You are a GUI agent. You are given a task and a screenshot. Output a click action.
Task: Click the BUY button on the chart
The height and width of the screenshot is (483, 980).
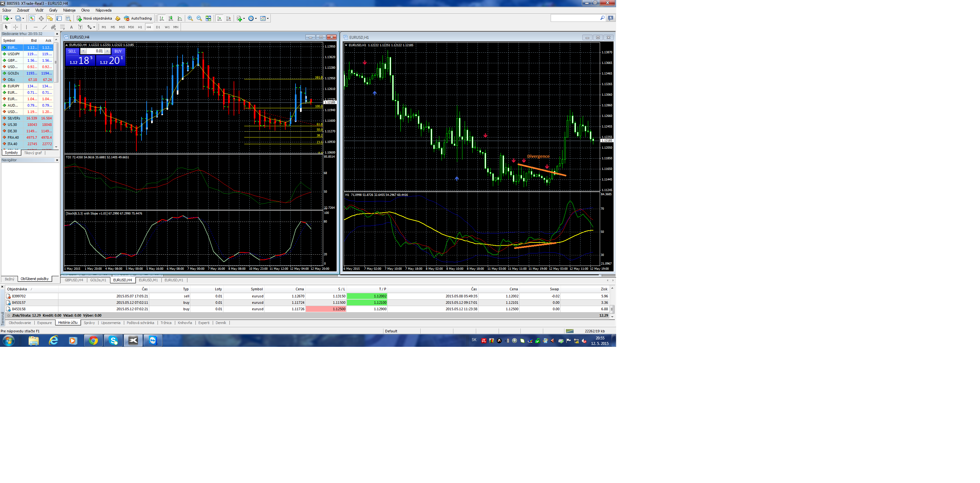pos(118,51)
